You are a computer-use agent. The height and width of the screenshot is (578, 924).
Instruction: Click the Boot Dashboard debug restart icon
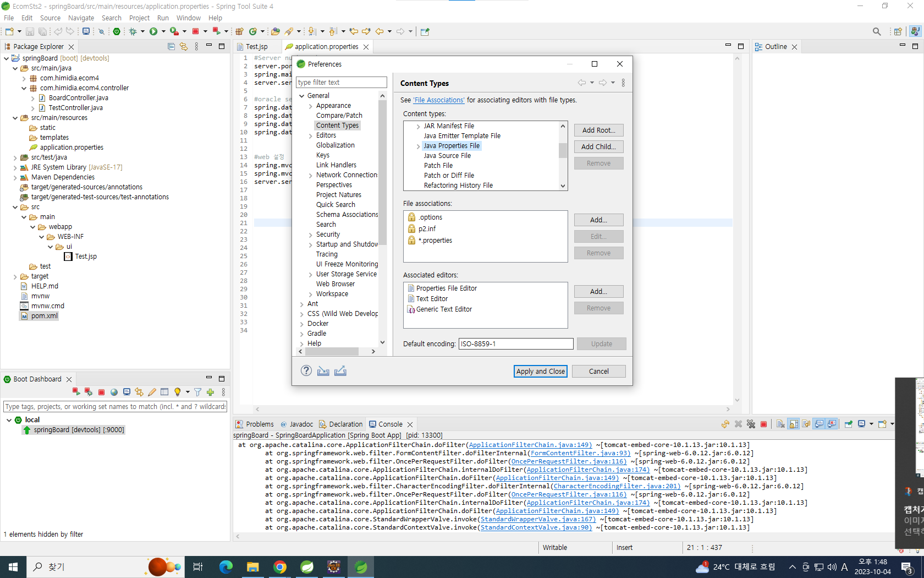pos(89,392)
